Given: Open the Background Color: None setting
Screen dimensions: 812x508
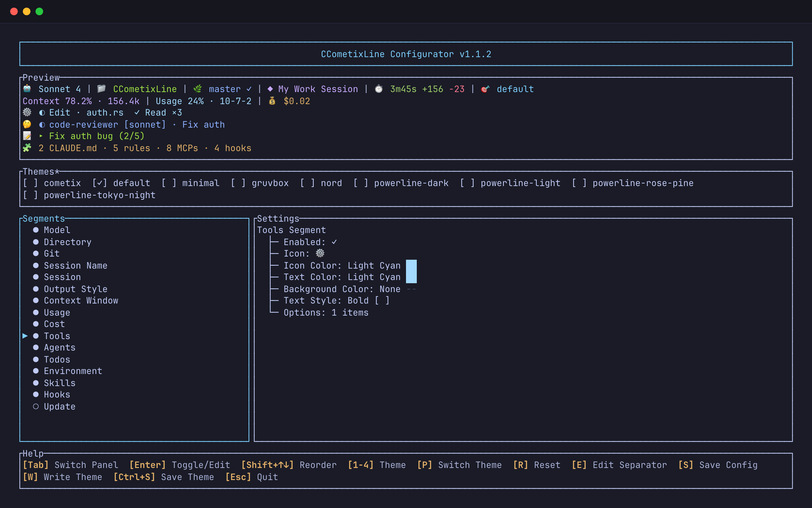Looking at the screenshot, I should coord(342,289).
